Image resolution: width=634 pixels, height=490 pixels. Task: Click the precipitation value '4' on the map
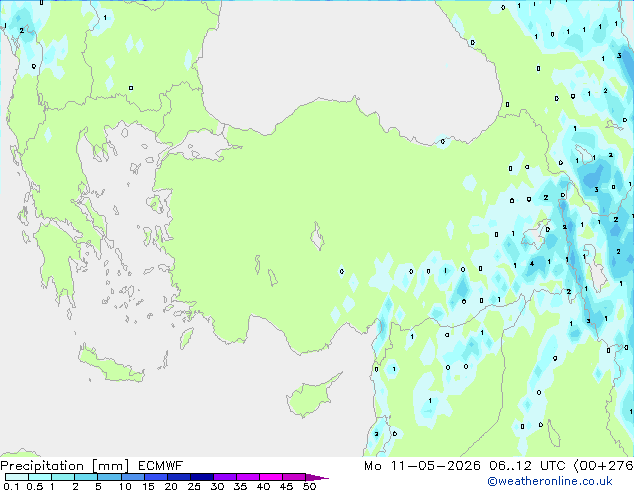point(532,264)
